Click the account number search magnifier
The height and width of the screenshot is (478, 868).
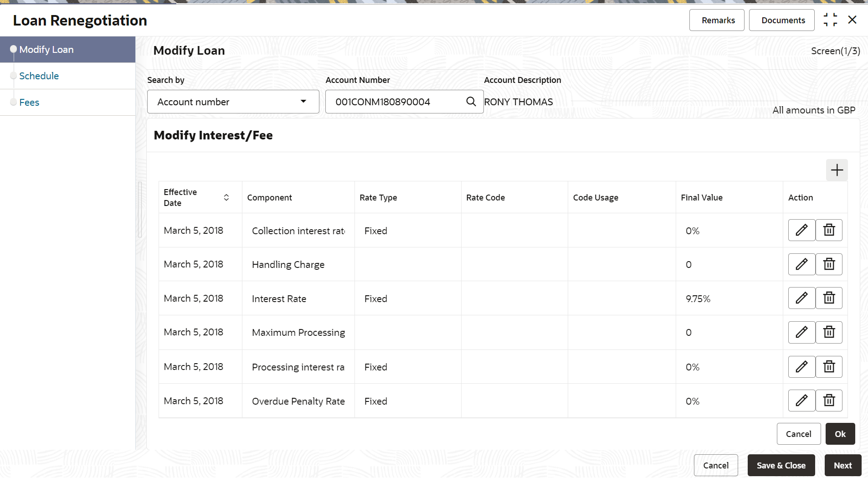(471, 102)
